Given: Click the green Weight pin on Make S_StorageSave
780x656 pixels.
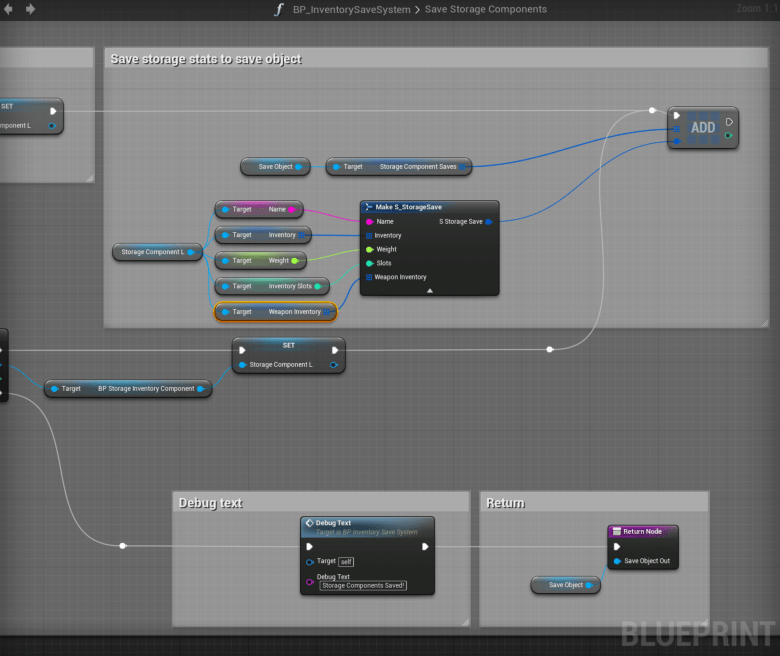Looking at the screenshot, I should 369,249.
